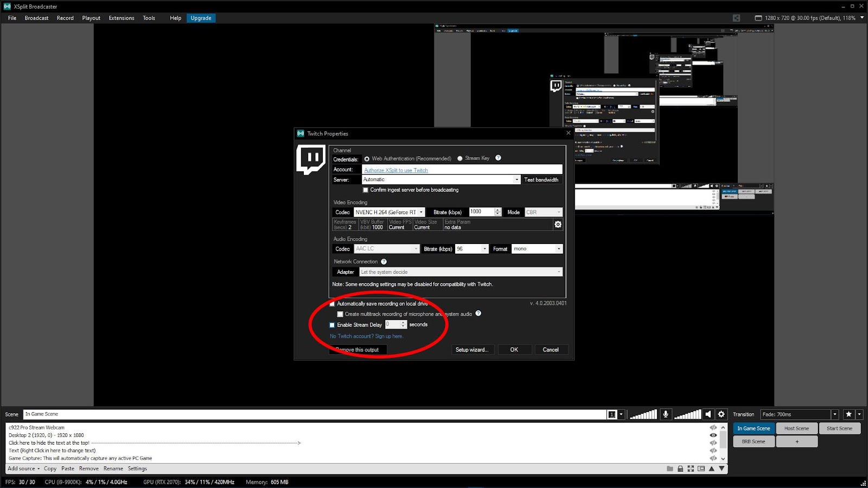Image resolution: width=868 pixels, height=488 pixels.
Task: Open the Add source dropdown
Action: tap(23, 468)
